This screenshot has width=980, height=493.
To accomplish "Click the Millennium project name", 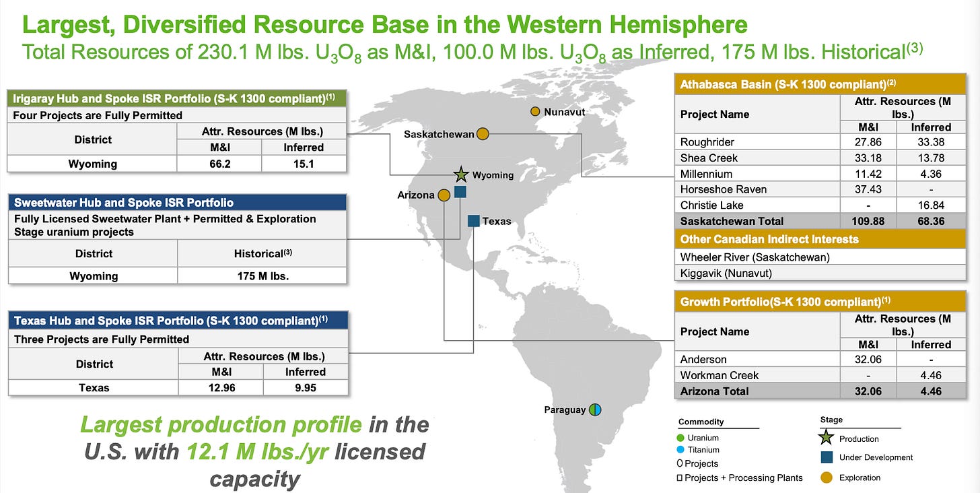I will click(706, 174).
